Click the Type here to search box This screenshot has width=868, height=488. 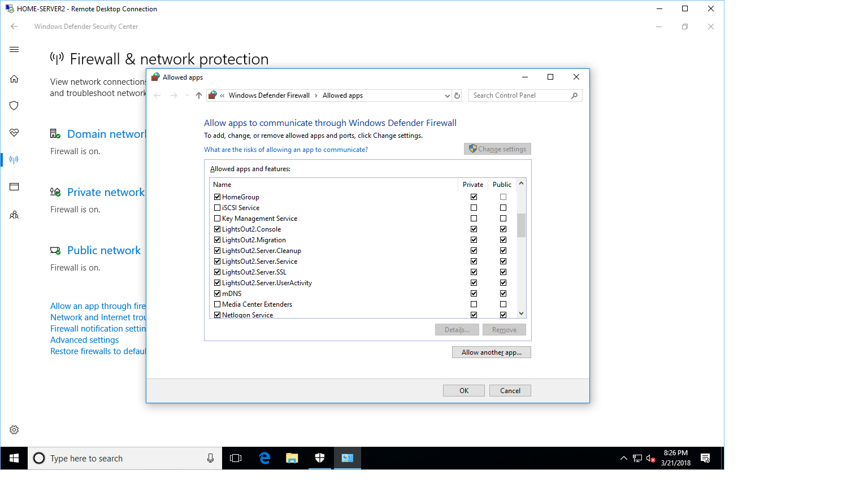coord(124,458)
